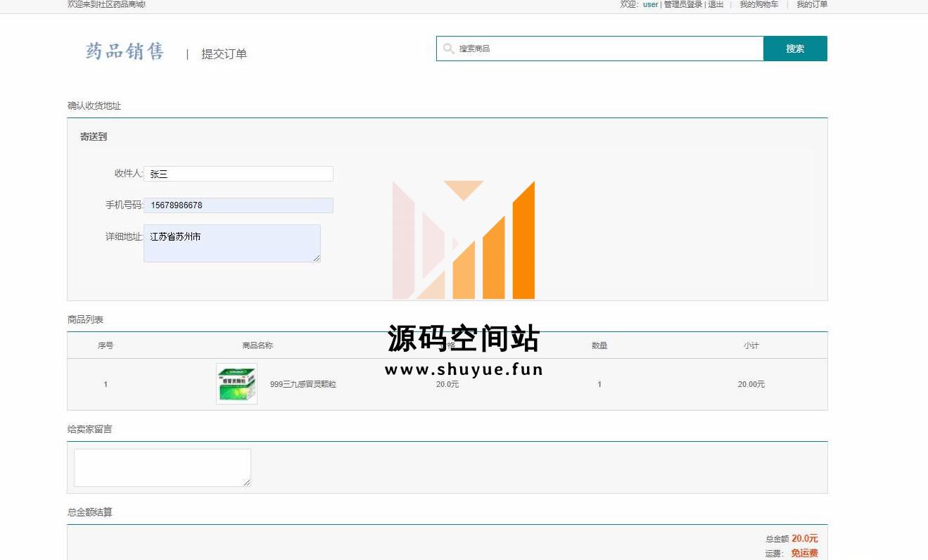
Task: Click the 序号 column header
Action: tap(106, 345)
